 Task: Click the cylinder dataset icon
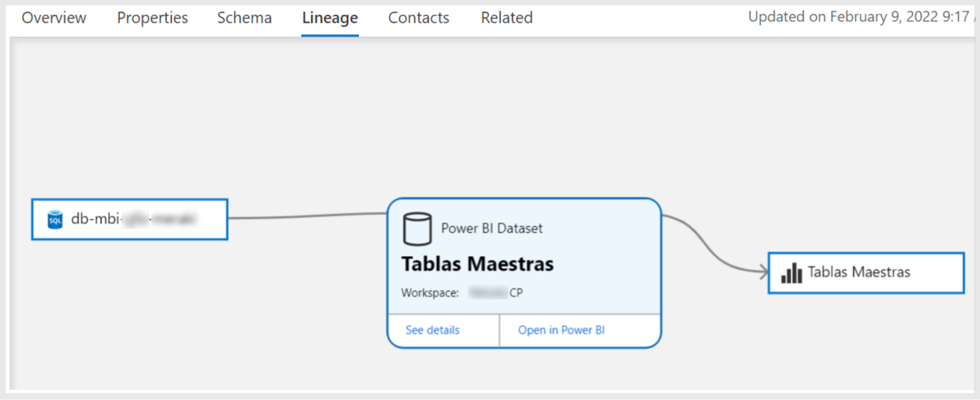click(417, 229)
